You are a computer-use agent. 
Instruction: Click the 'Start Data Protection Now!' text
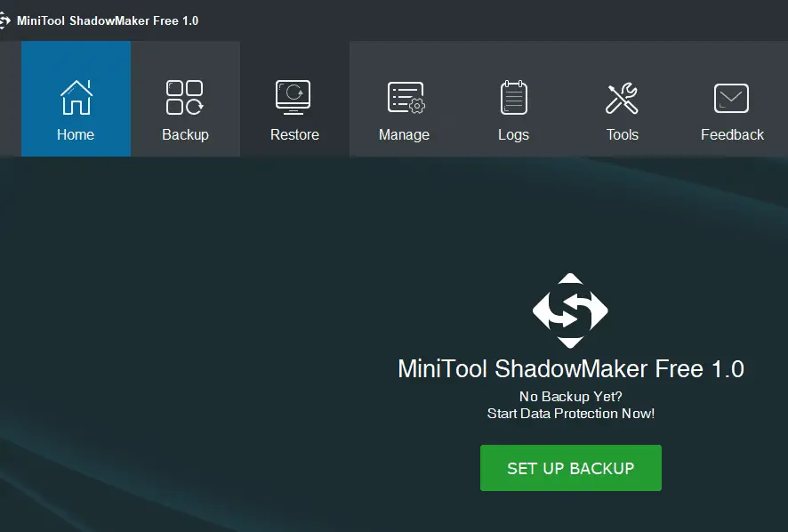pyautogui.click(x=571, y=414)
